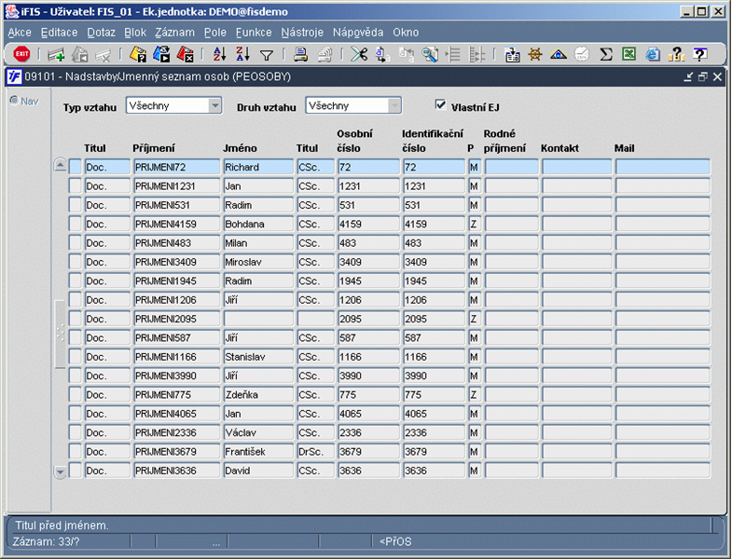
Task: Tick the row selector box for PRIJMENI775
Action: pos(76,395)
